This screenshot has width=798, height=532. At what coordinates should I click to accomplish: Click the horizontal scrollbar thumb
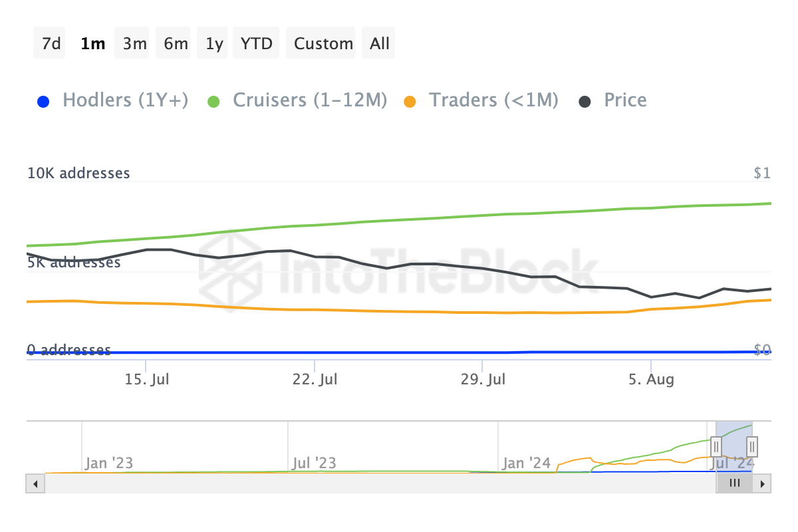[734, 483]
